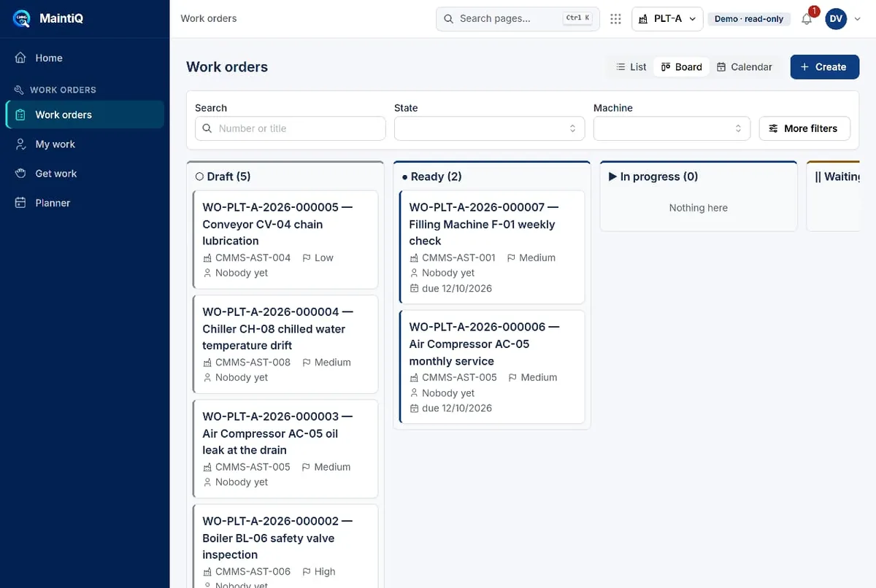Viewport: 876px width, 588px height.
Task: Open Chiller CH-08 chilled water card
Action: coord(285,344)
